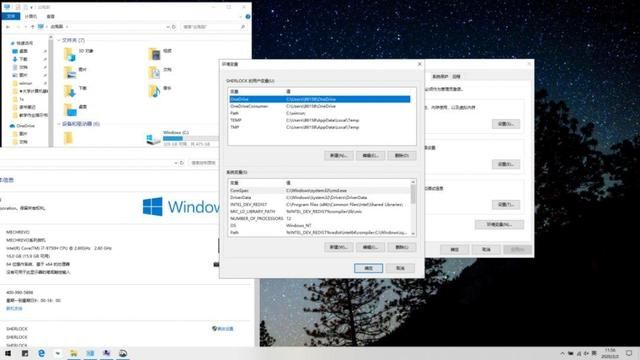Open the File Explorer address bar history dropdown
The width and height of the screenshot is (640, 360).
pos(167,27)
